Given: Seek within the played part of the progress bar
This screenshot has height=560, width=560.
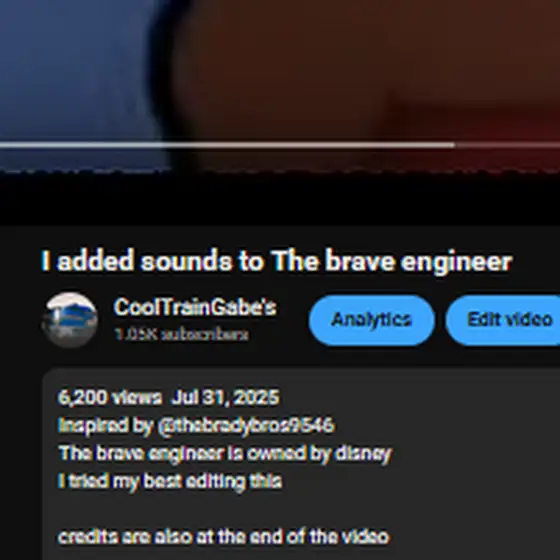Looking at the screenshot, I should pyautogui.click(x=227, y=145).
